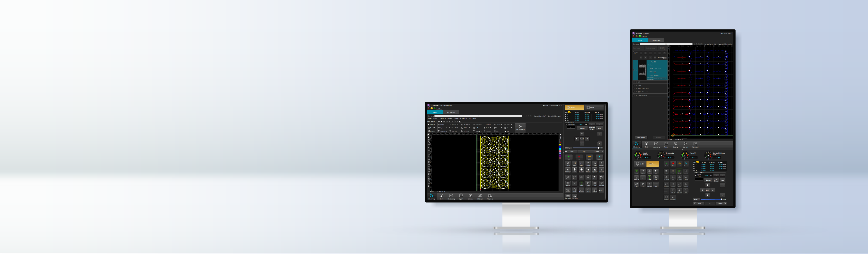Click Add to Queue icon in drawing toolbar
This screenshot has height=254, width=868.
point(520,127)
